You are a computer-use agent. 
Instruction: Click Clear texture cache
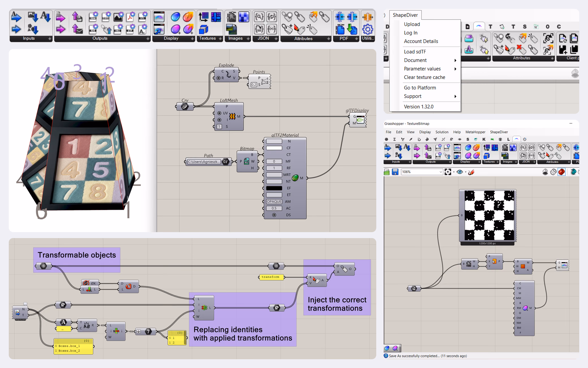click(424, 77)
